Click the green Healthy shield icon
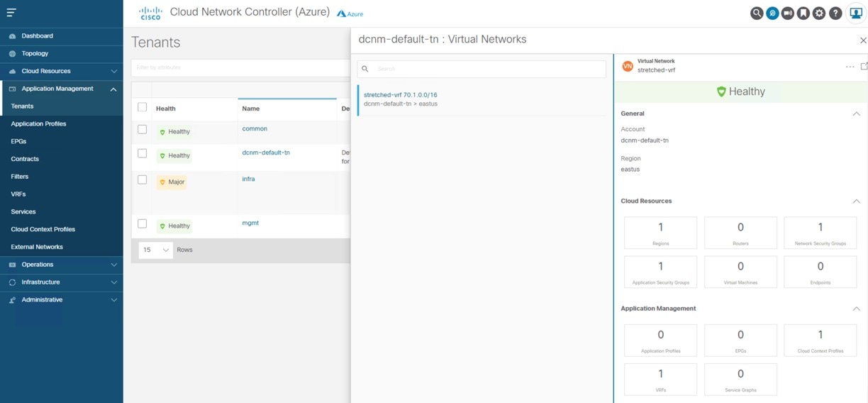 721,92
